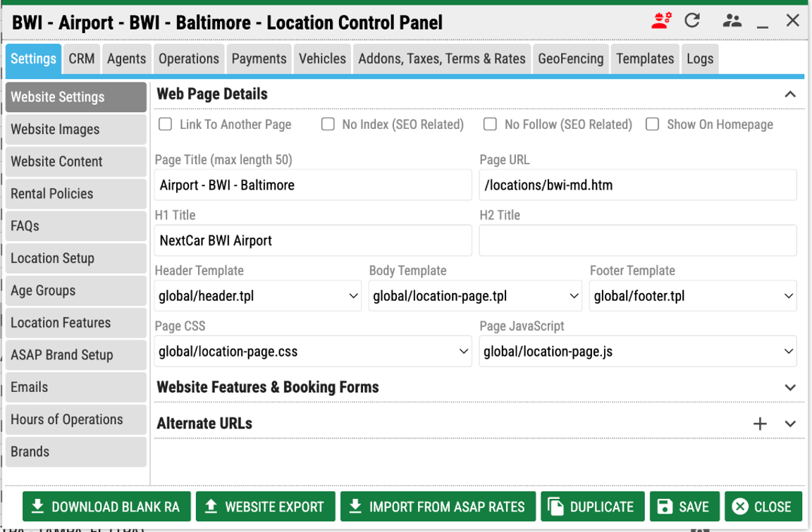The image size is (812, 532).
Task: Toggle the No Index SEO checkbox
Action: [x=328, y=125]
